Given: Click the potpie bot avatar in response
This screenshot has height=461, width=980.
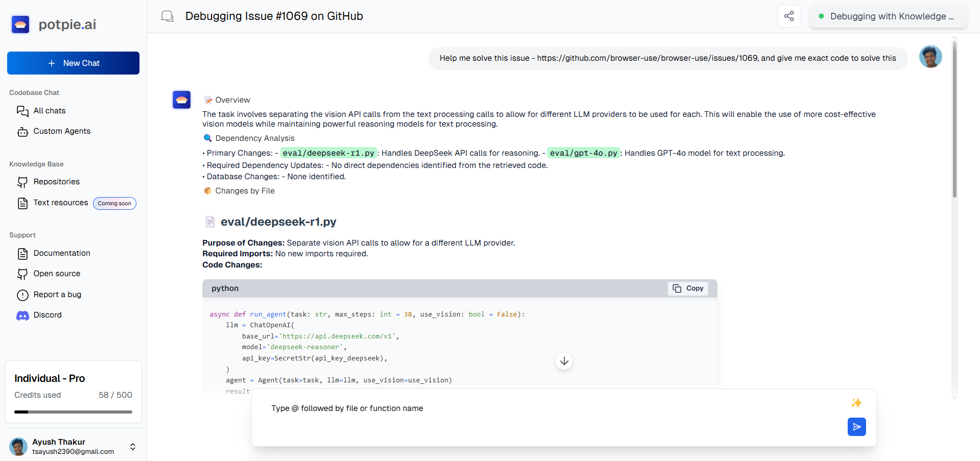Looking at the screenshot, I should pos(181,100).
